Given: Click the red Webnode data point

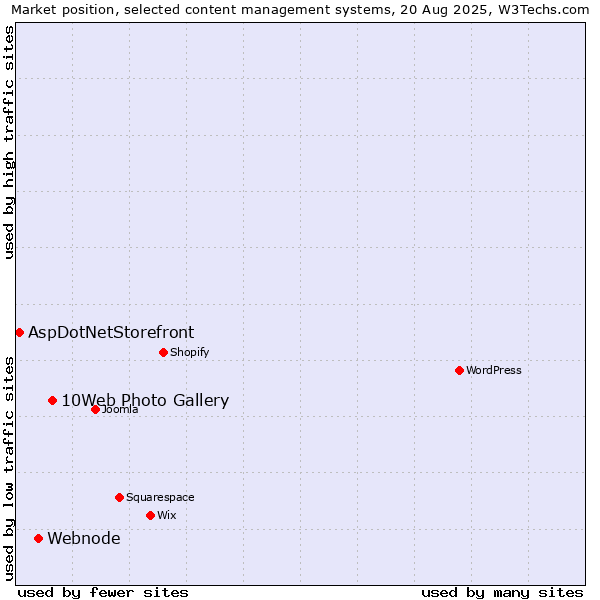Looking at the screenshot, I should tap(38, 539).
